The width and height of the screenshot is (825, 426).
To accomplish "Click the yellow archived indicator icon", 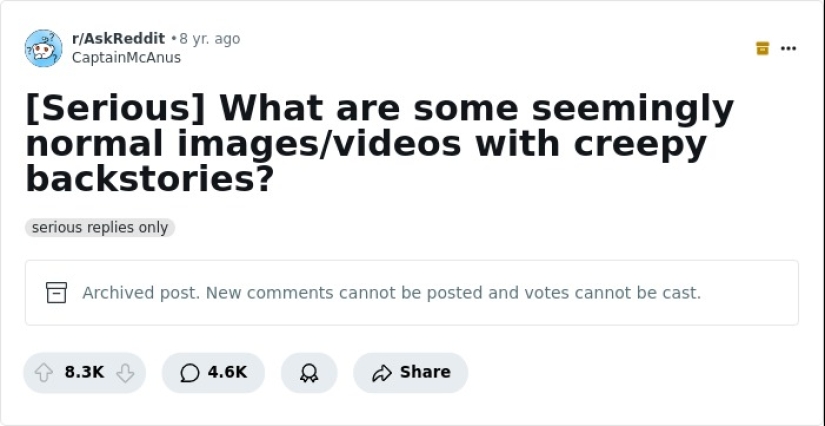I will pos(763,48).
